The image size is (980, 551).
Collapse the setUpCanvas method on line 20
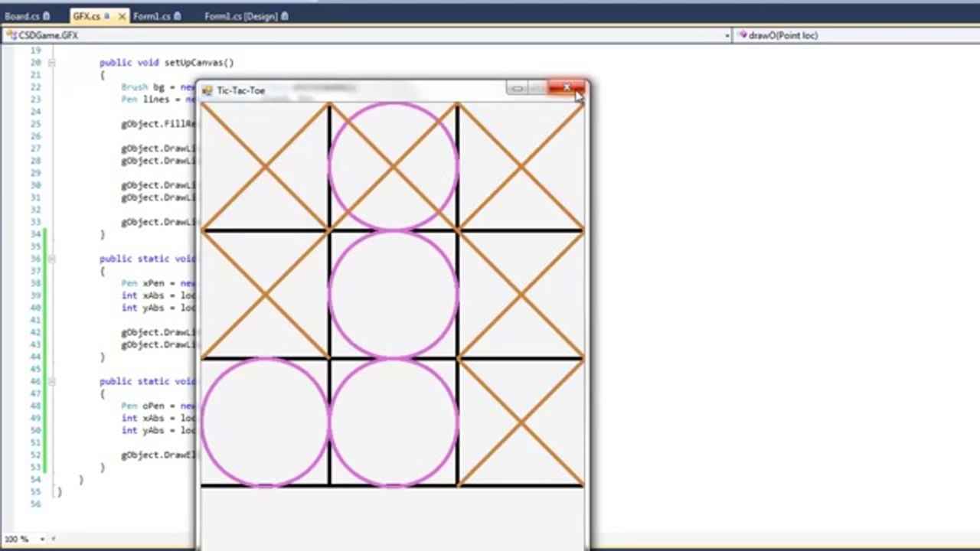pyautogui.click(x=51, y=63)
